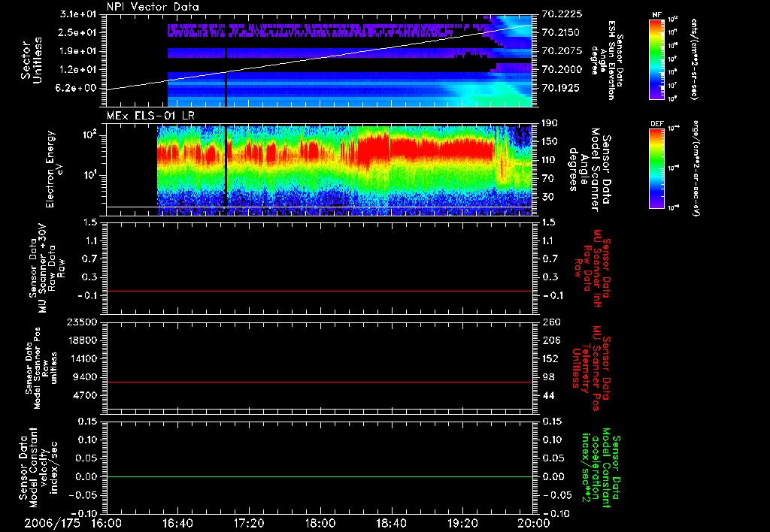Viewport: 770px width, 532px height.
Task: Select the 'NPI Vector Data' panel title
Action: click(153, 7)
